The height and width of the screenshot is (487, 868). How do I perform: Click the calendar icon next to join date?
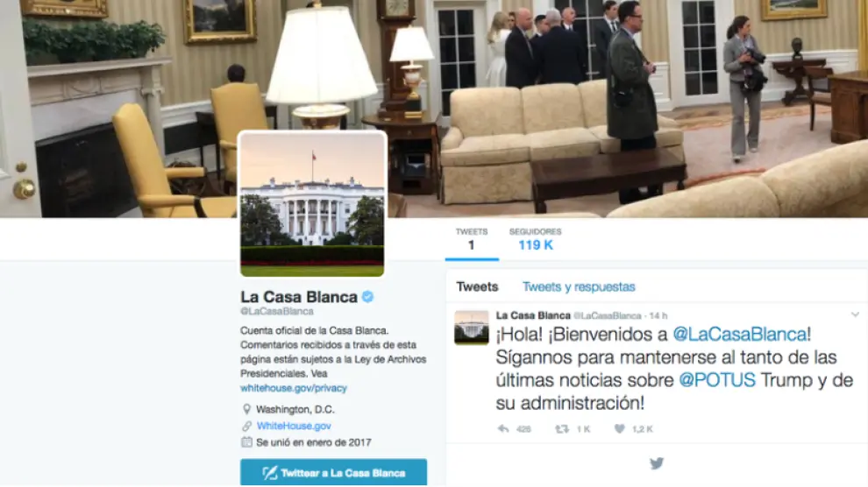click(246, 442)
